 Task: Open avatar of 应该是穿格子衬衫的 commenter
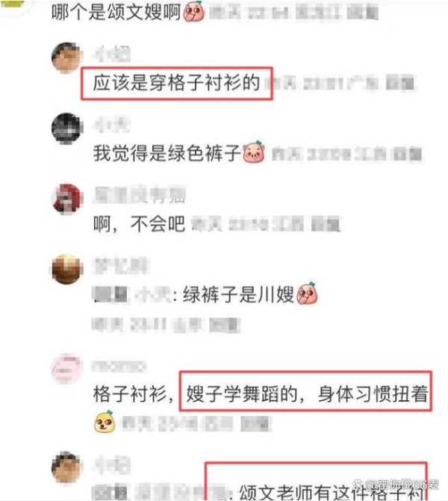click(x=66, y=57)
